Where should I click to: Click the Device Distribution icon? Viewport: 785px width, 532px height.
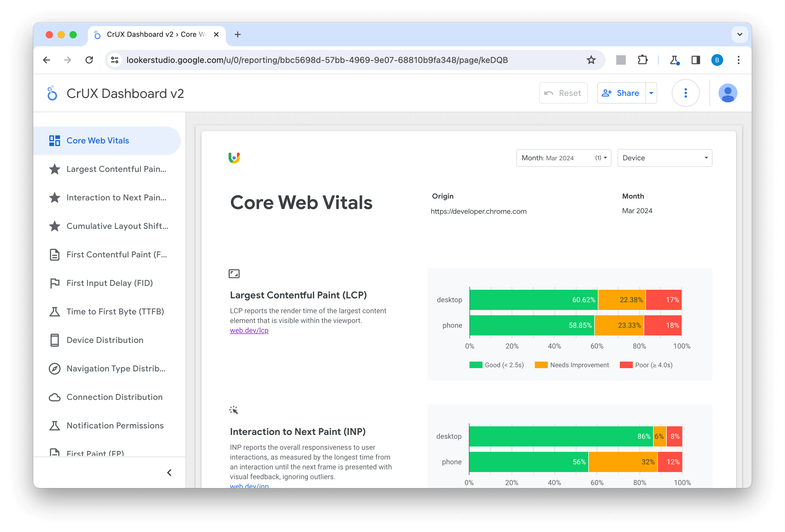click(x=54, y=340)
